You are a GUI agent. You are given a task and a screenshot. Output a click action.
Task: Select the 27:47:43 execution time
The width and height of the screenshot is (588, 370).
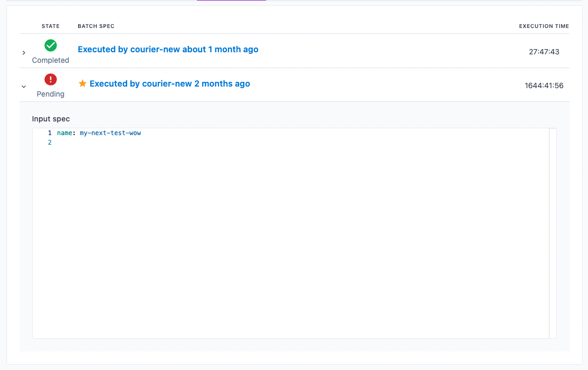click(544, 52)
